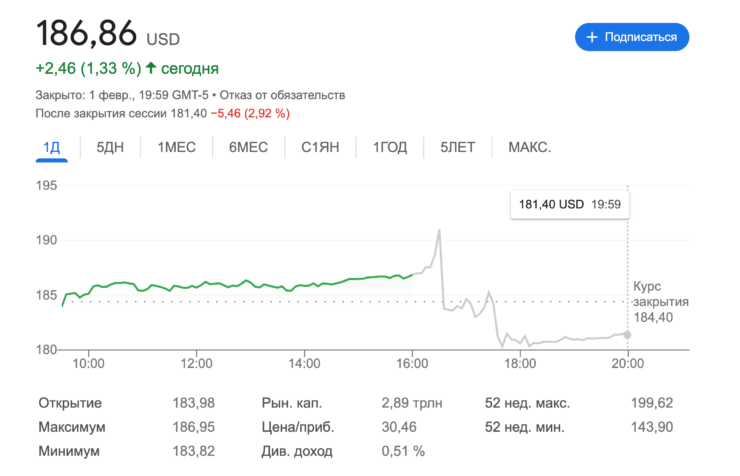The width and height of the screenshot is (740, 476).
Task: Select the 6МЕС range tab
Action: point(248,147)
